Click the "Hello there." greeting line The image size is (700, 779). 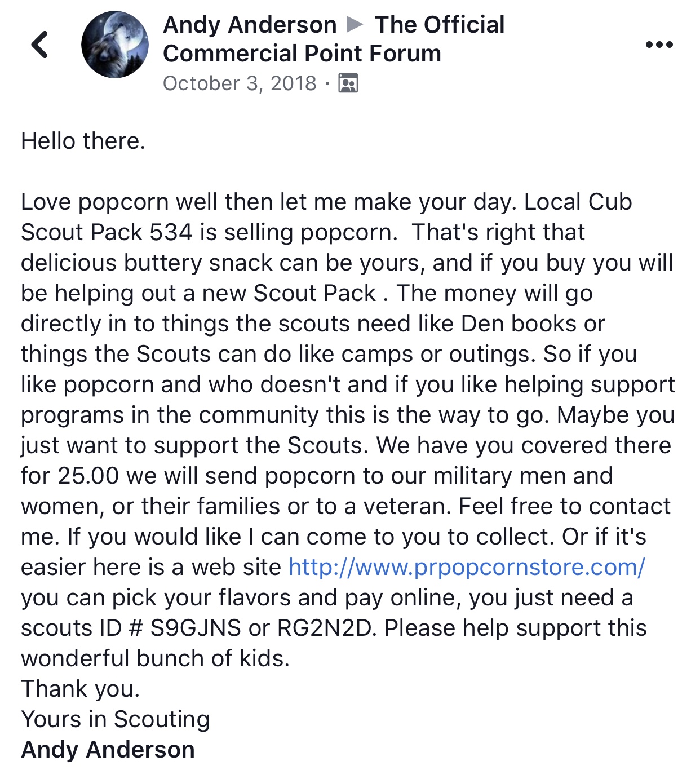pyautogui.click(x=83, y=141)
